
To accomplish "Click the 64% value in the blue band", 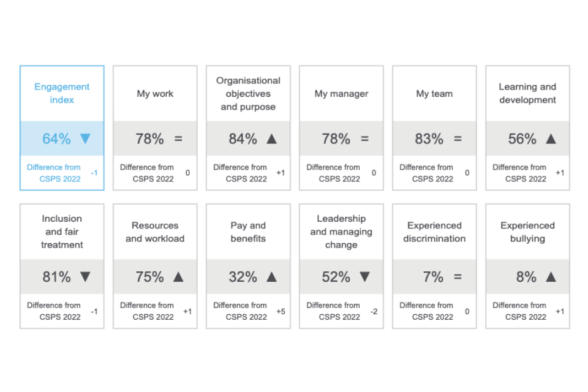I will [56, 139].
